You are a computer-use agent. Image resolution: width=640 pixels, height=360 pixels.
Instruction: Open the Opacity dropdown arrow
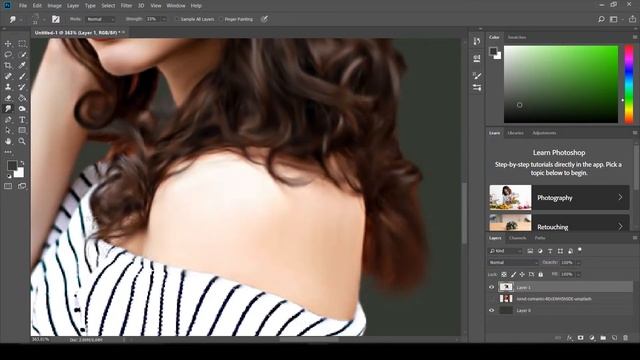(578, 262)
